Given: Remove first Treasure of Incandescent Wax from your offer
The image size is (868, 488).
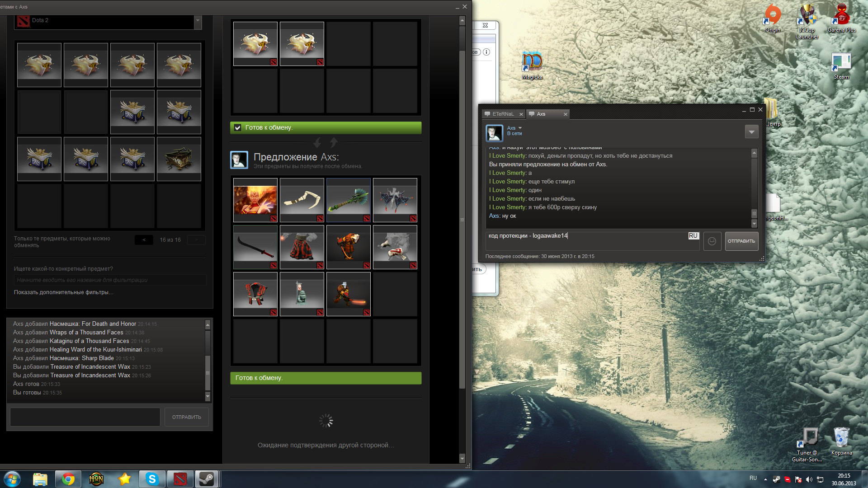Looking at the screenshot, I should click(255, 44).
